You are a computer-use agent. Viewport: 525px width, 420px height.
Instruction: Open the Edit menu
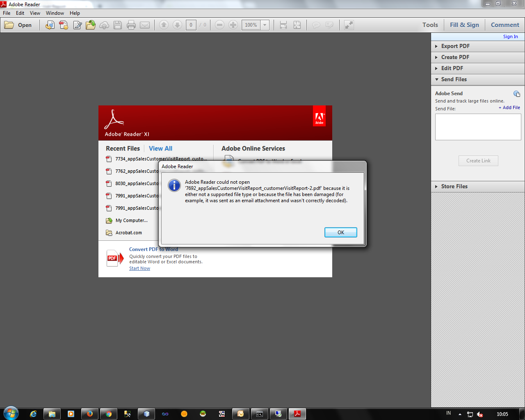tap(20, 13)
